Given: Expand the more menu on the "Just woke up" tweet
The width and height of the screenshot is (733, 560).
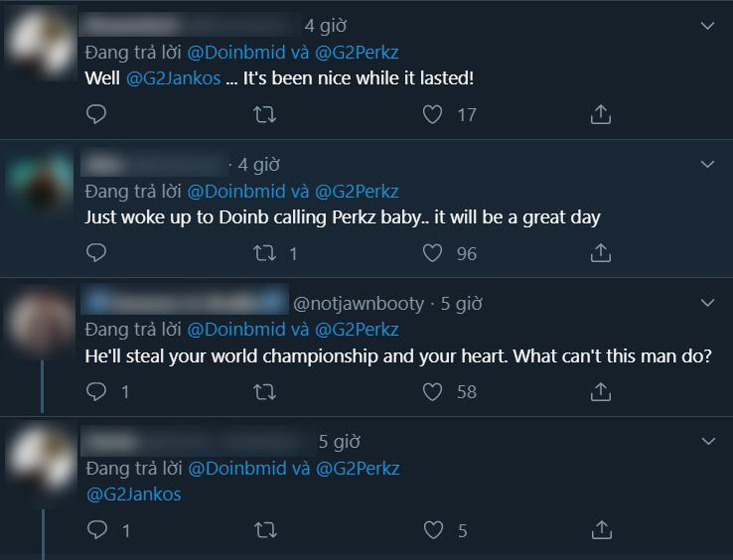Looking at the screenshot, I should [x=708, y=164].
